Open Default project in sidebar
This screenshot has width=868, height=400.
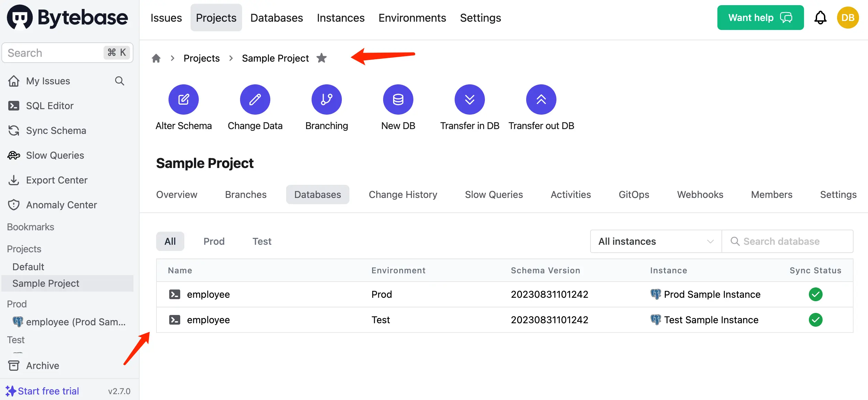pos(28,267)
